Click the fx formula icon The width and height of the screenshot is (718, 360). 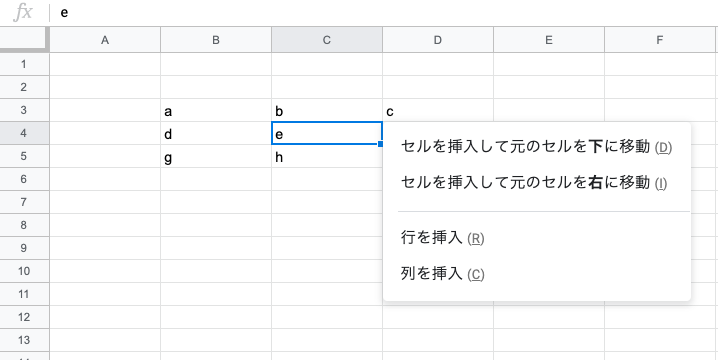tap(22, 12)
